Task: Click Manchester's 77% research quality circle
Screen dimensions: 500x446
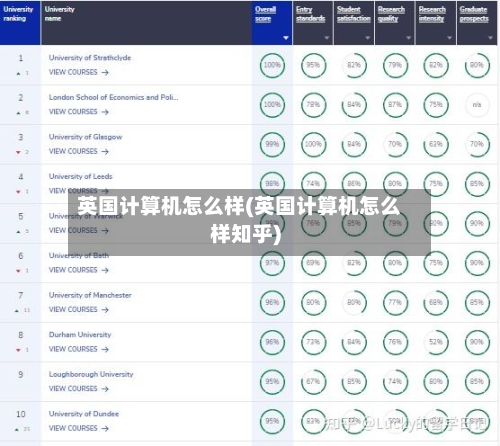Action: point(395,302)
